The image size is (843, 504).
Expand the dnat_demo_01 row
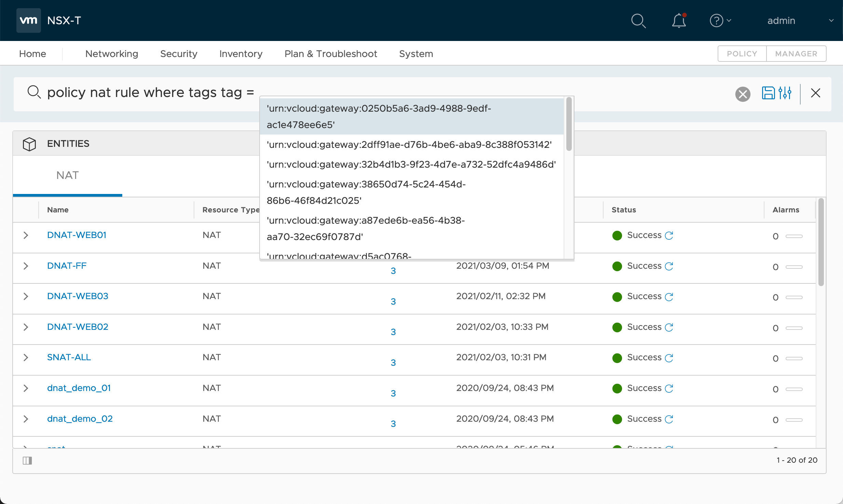(x=26, y=388)
